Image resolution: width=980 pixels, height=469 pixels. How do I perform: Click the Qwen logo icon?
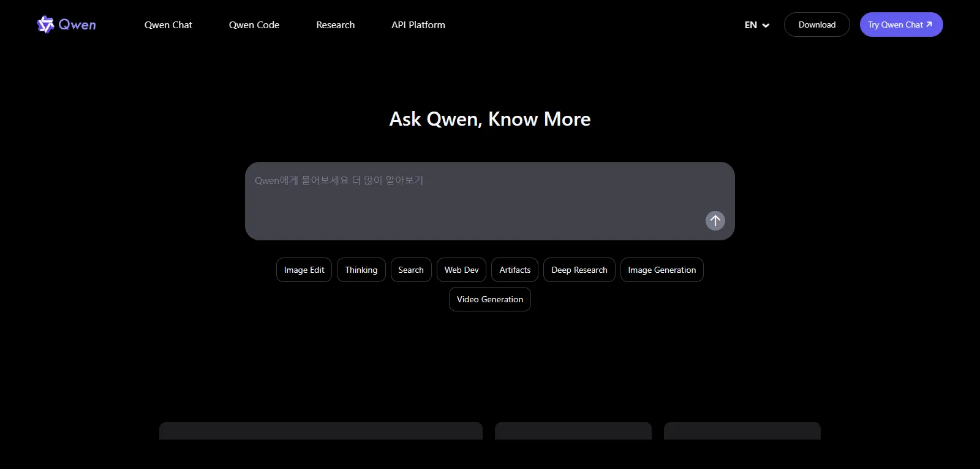click(46, 25)
